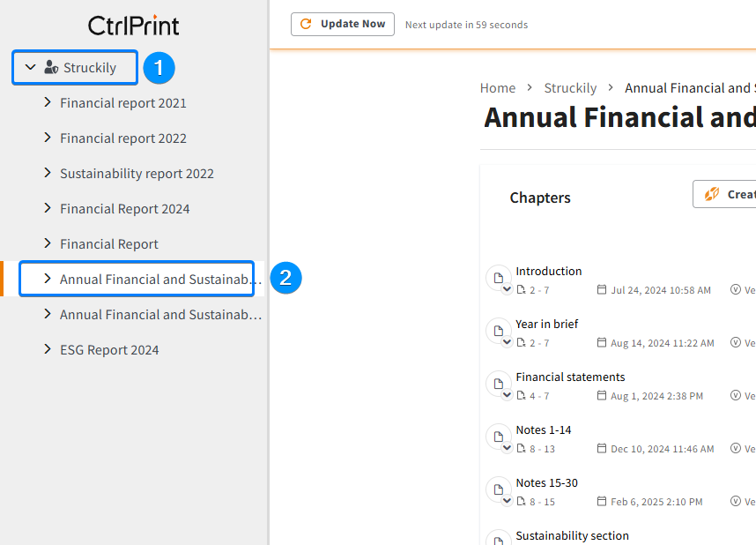Open the Year in brief chapter dropdown arrow
Image resolution: width=756 pixels, height=545 pixels.
507,342
